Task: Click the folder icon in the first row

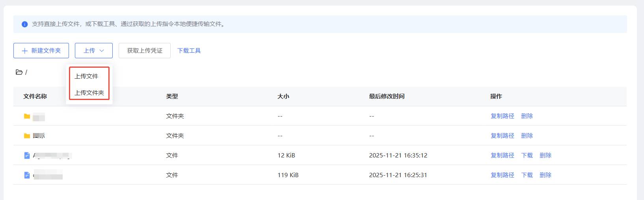Action: tap(27, 116)
